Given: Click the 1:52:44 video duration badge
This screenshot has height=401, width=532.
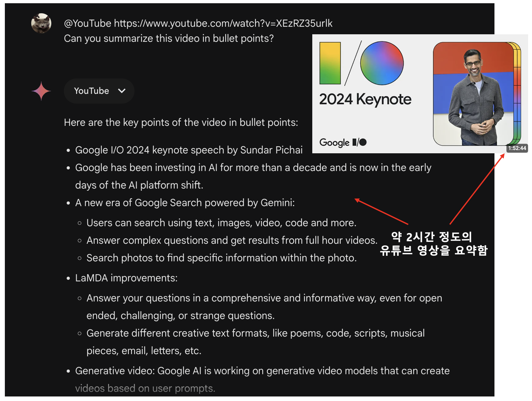Looking at the screenshot, I should (517, 148).
